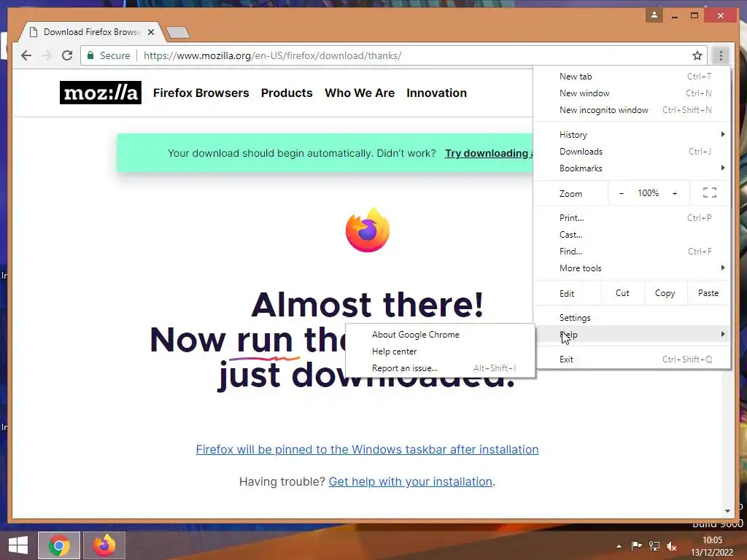Open the taskbar clock showing 10:05
747x560 pixels.
click(712, 546)
